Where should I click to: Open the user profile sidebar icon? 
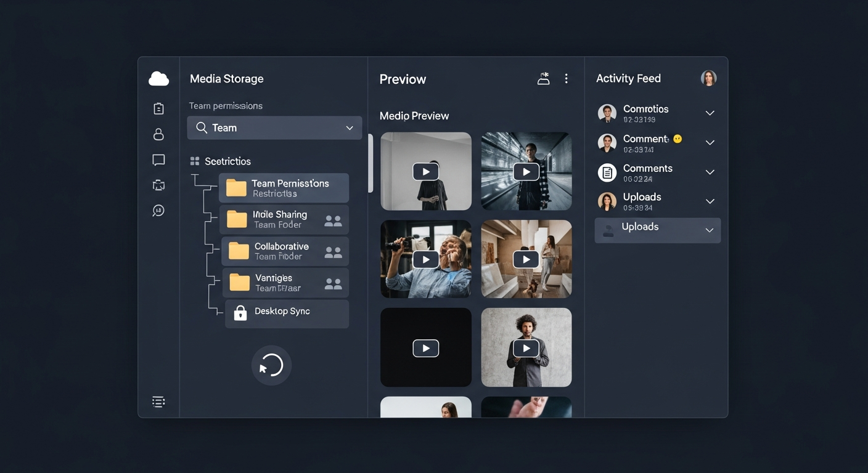click(x=158, y=134)
